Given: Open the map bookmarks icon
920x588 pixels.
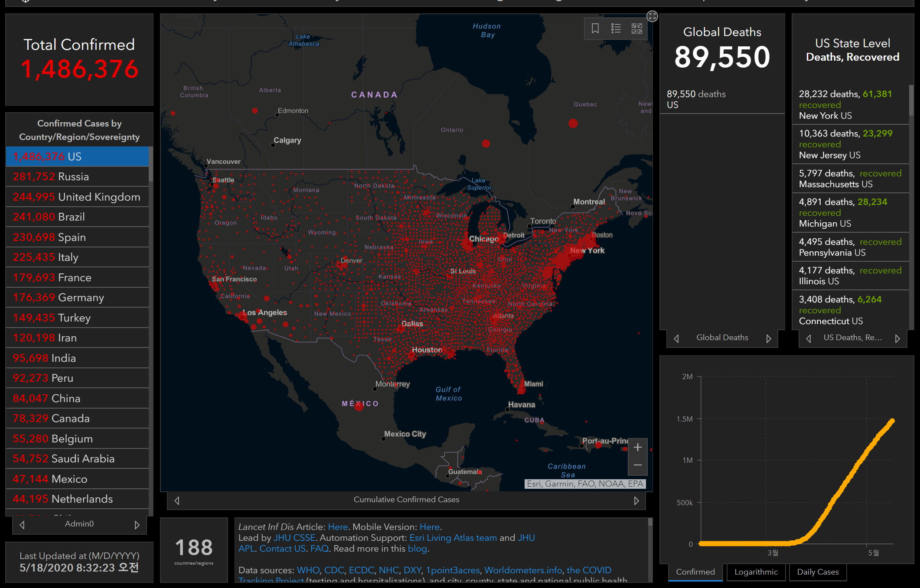Looking at the screenshot, I should click(595, 29).
